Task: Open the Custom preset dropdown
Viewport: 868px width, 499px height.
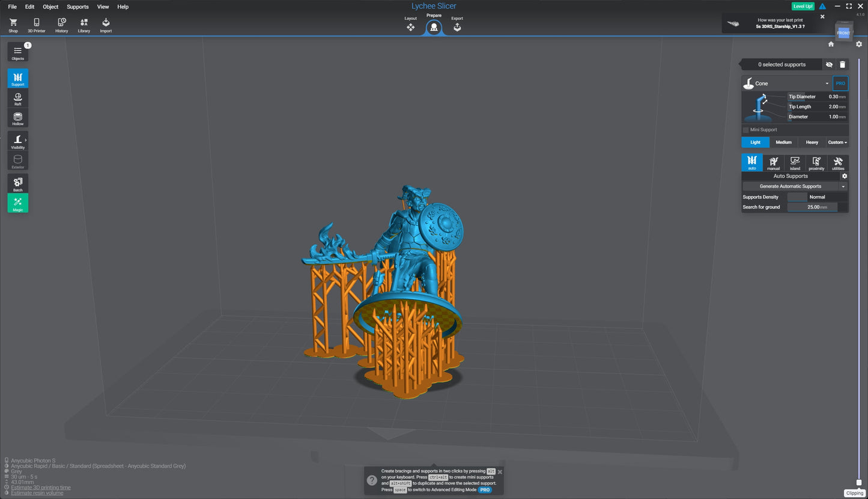Action: [837, 142]
